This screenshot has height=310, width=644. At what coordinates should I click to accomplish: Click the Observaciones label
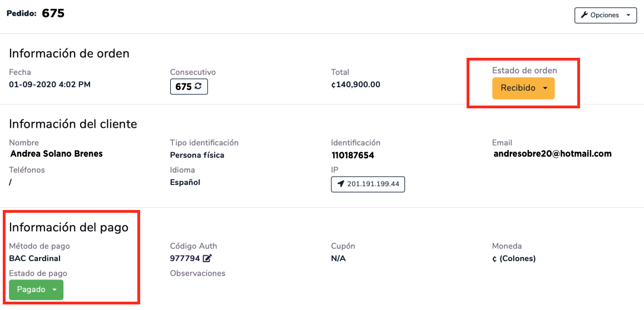tap(197, 273)
